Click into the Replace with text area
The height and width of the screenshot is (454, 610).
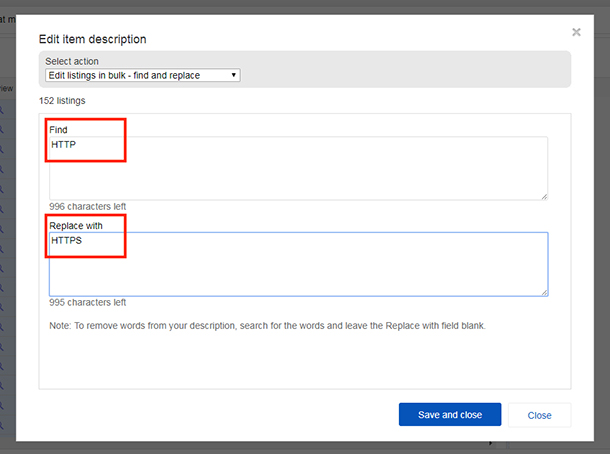tap(298, 264)
